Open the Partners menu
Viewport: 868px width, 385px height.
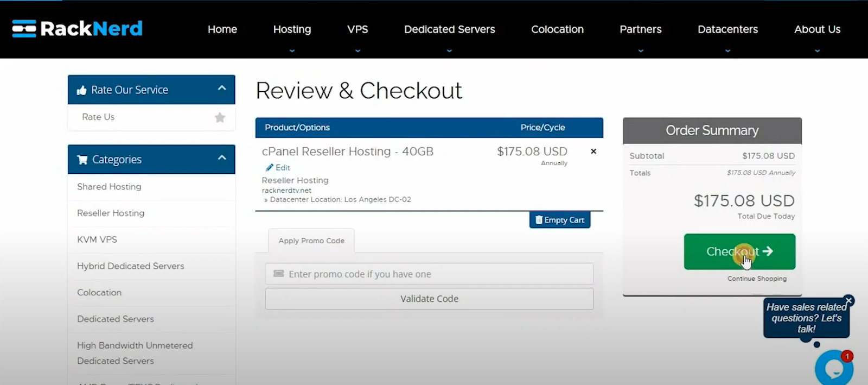(641, 29)
